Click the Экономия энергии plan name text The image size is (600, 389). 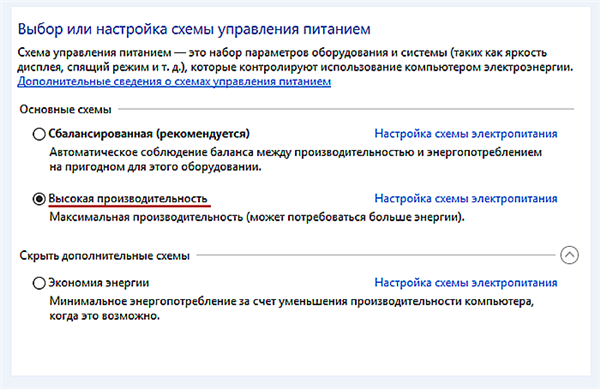point(98,283)
